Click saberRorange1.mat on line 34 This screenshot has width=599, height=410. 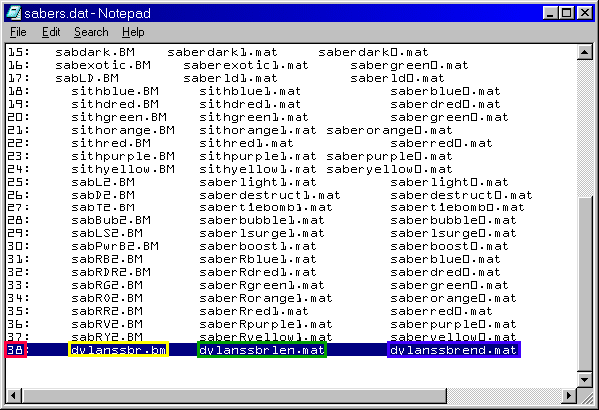coord(266,298)
